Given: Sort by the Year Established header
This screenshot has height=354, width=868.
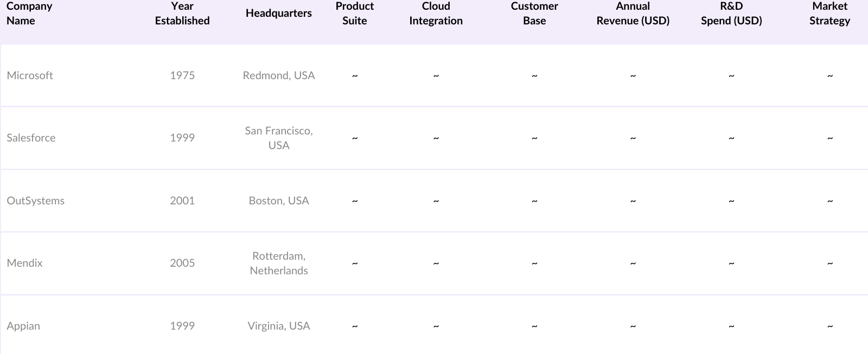Looking at the screenshot, I should click(182, 14).
